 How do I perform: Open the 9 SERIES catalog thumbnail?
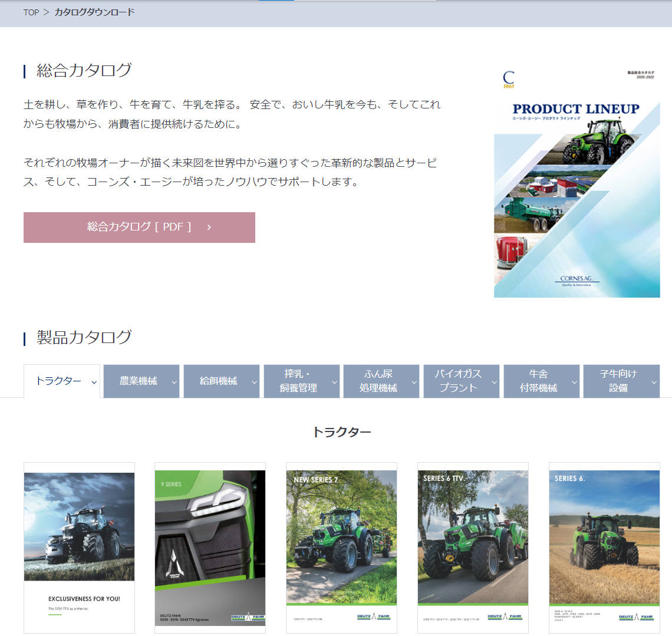[x=210, y=548]
